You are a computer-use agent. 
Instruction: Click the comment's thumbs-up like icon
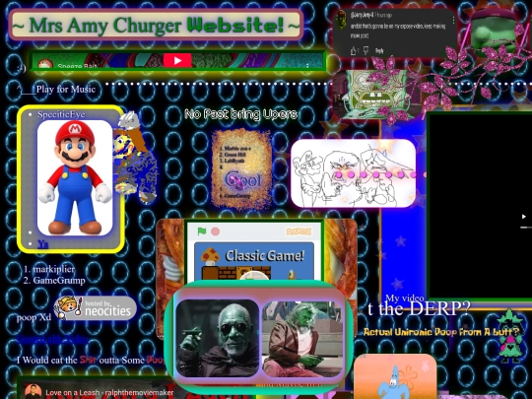[x=353, y=51]
